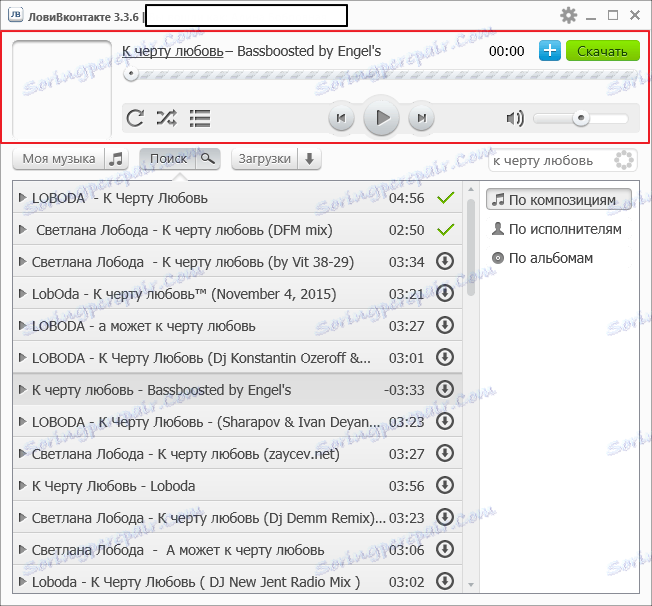Play triangle on DJ New Jent Radio Mix row

pyautogui.click(x=22, y=582)
